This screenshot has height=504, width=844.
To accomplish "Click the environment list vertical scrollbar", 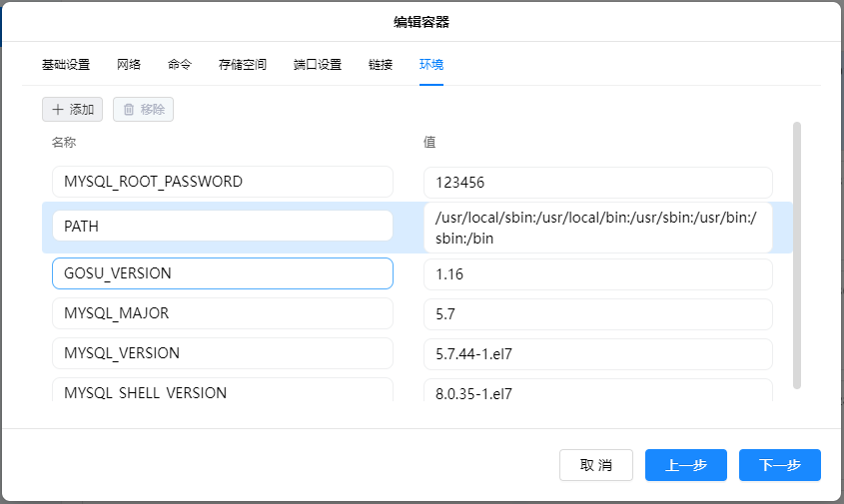I will click(x=796, y=254).
